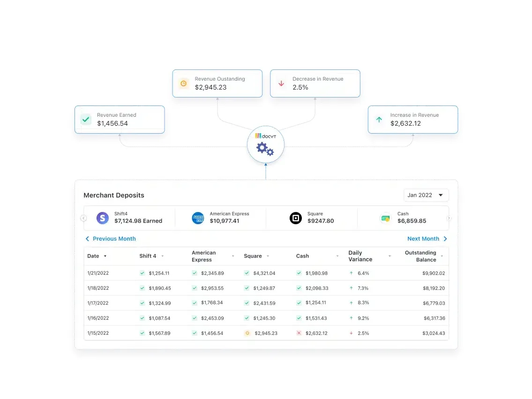Go to Next Month
Viewport: 532px width, 399px height.
[x=427, y=239]
